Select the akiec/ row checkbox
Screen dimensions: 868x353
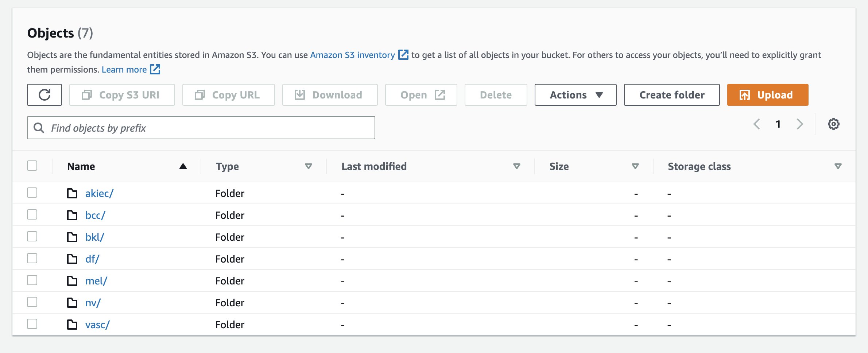tap(32, 193)
